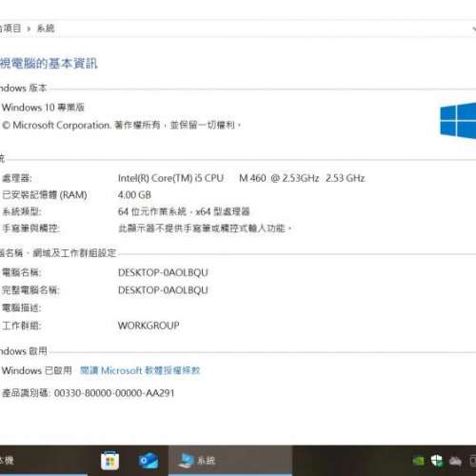Select the Windows 10 專業版 edition text
The height and width of the screenshot is (476, 476).
tap(43, 108)
